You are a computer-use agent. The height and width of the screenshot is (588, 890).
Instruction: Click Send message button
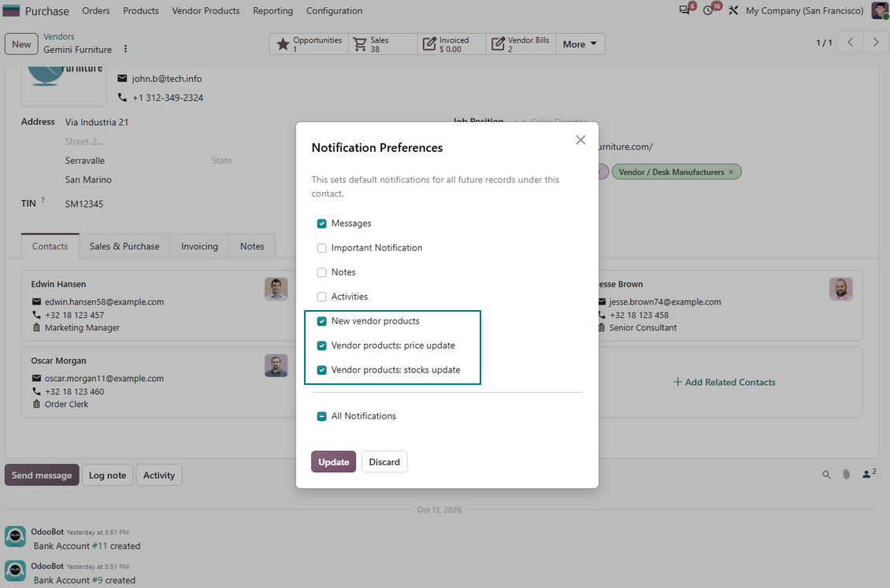point(42,475)
